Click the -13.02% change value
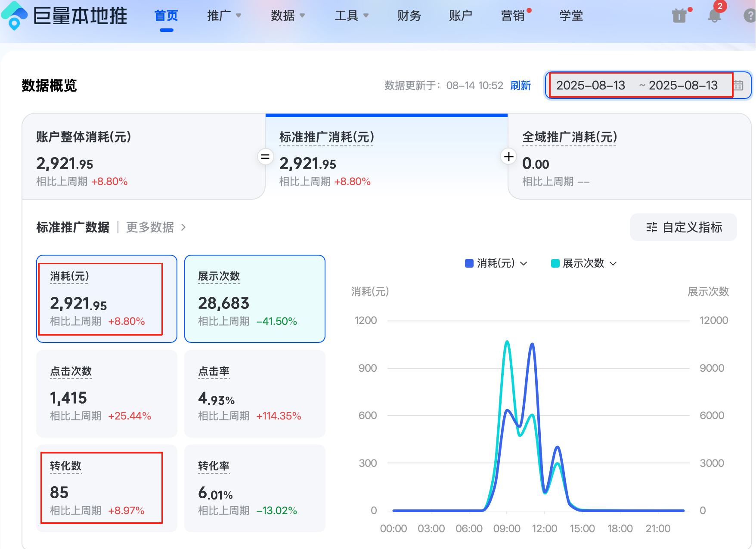Screen dimensions: 756x549 coord(277,511)
